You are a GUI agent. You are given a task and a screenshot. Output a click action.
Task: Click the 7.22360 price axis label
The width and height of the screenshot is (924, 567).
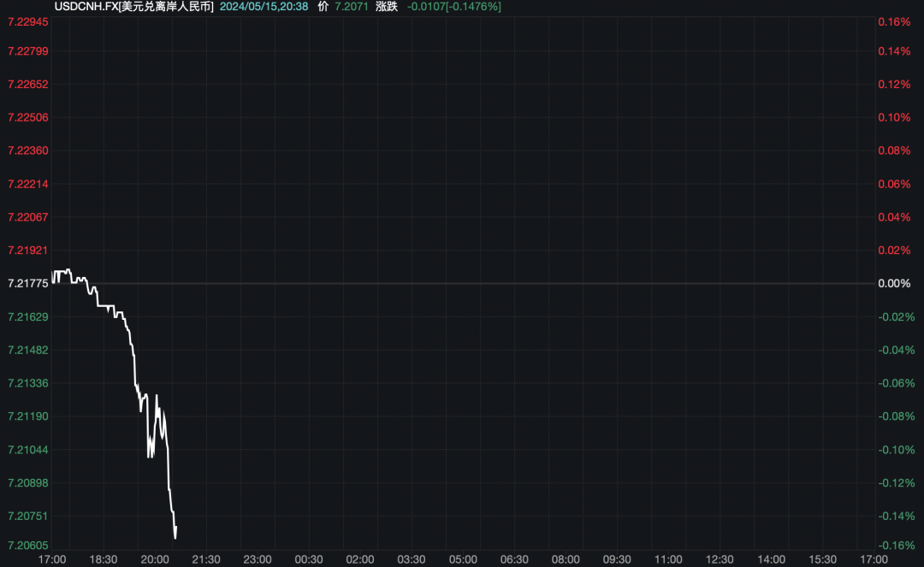click(27, 151)
